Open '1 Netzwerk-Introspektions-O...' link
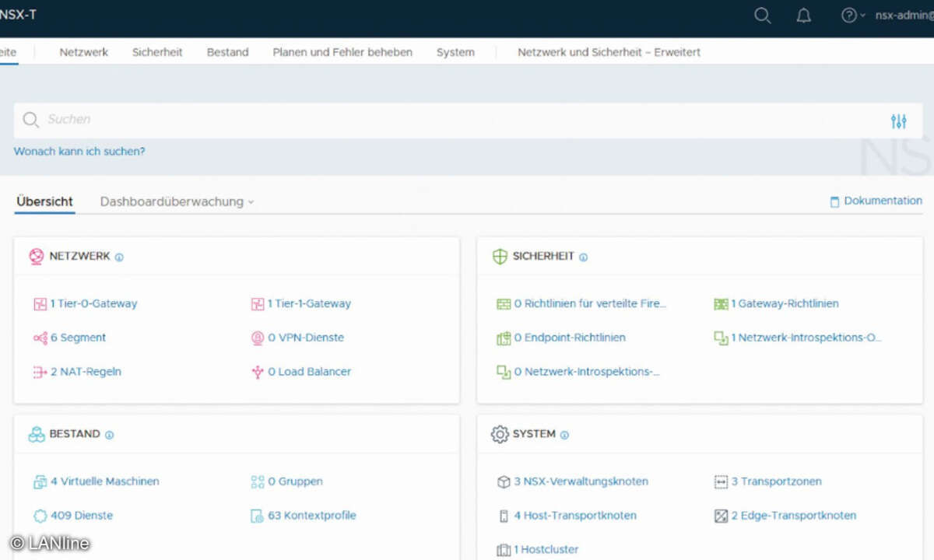 [x=806, y=338]
